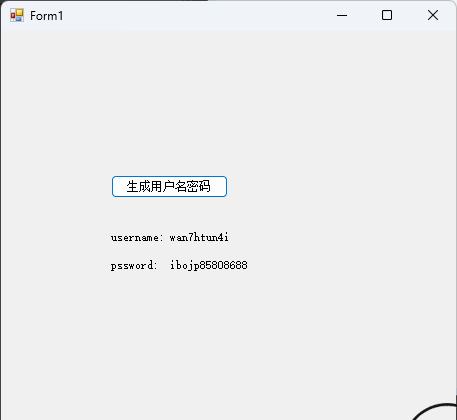The width and height of the screenshot is (457, 420).
Task: Close the Form1 window
Action: (433, 15)
